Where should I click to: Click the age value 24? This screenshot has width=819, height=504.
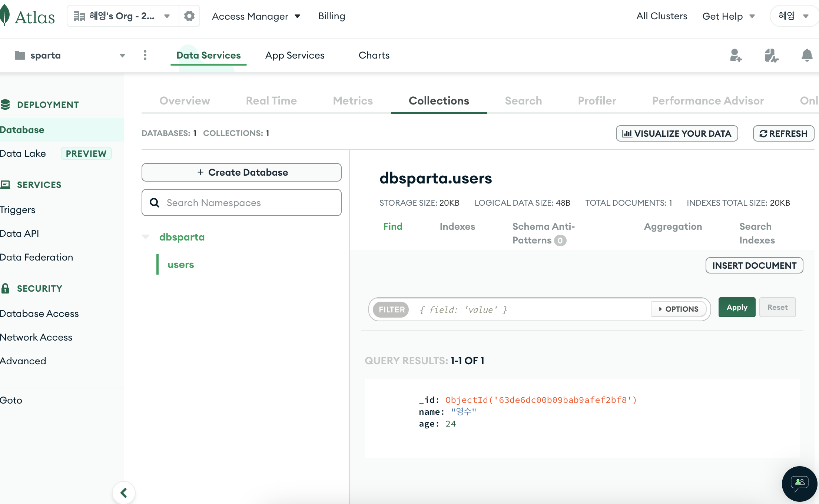point(450,424)
